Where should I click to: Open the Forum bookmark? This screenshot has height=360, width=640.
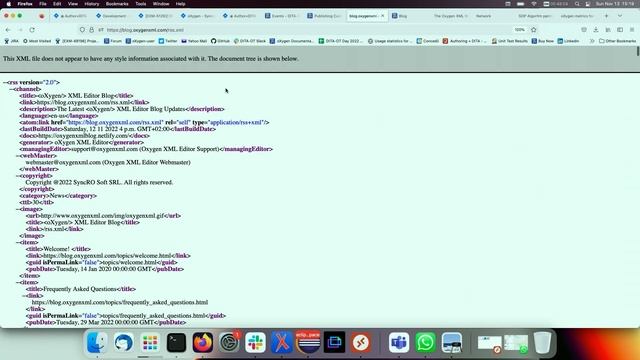point(113,41)
